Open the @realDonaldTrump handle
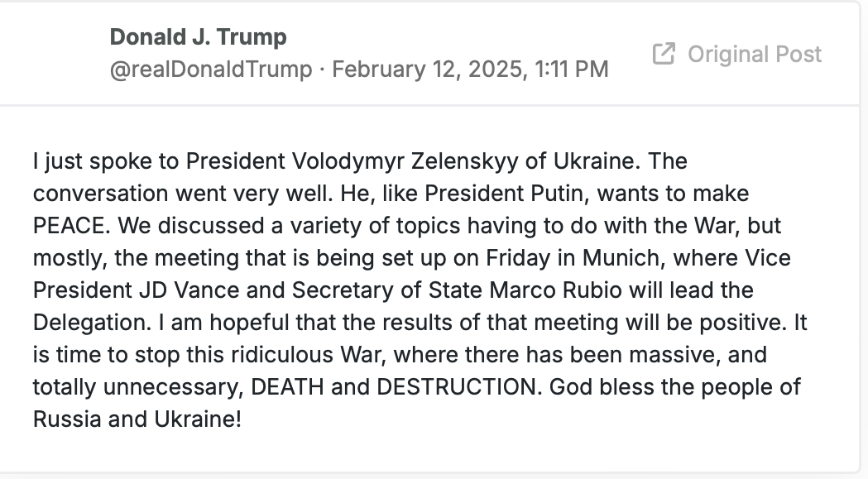This screenshot has height=479, width=868. click(211, 69)
